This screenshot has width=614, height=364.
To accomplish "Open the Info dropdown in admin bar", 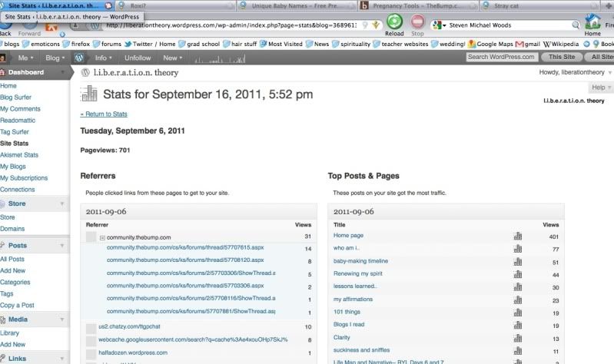I will pyautogui.click(x=104, y=58).
